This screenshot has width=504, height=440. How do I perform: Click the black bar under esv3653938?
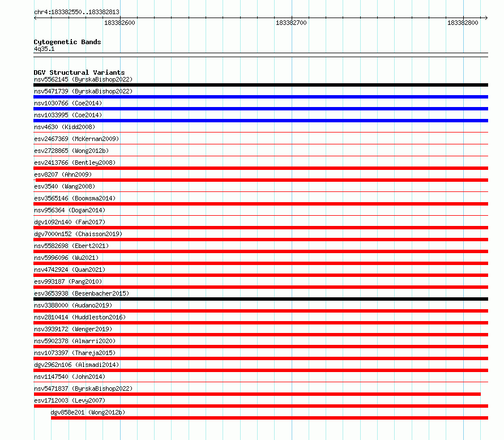pos(260,299)
